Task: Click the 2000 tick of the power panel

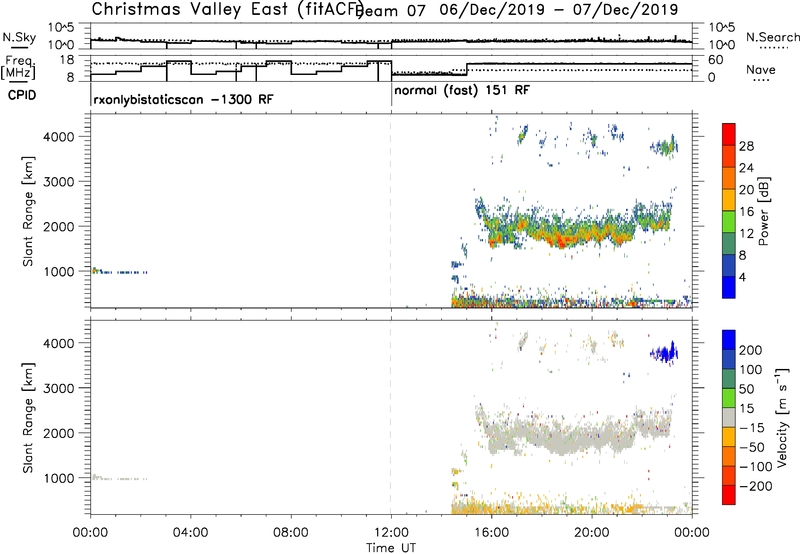Action: coord(58,226)
